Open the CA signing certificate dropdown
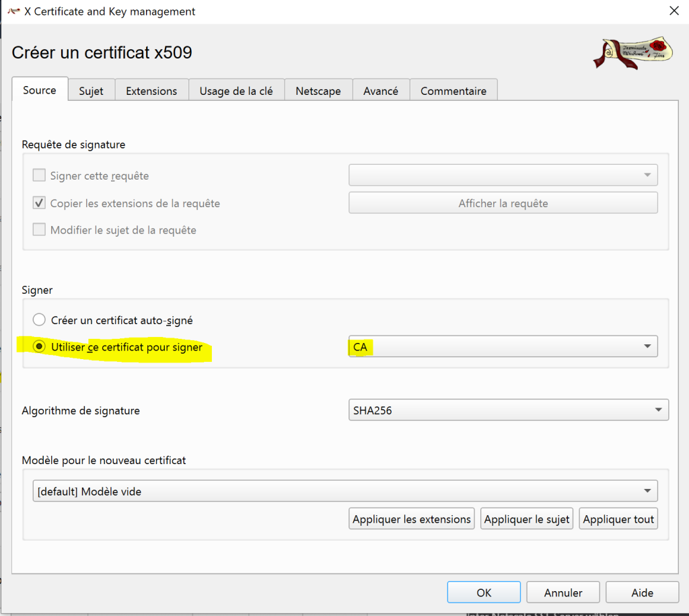Screen dimensions: 689x616 (503, 346)
